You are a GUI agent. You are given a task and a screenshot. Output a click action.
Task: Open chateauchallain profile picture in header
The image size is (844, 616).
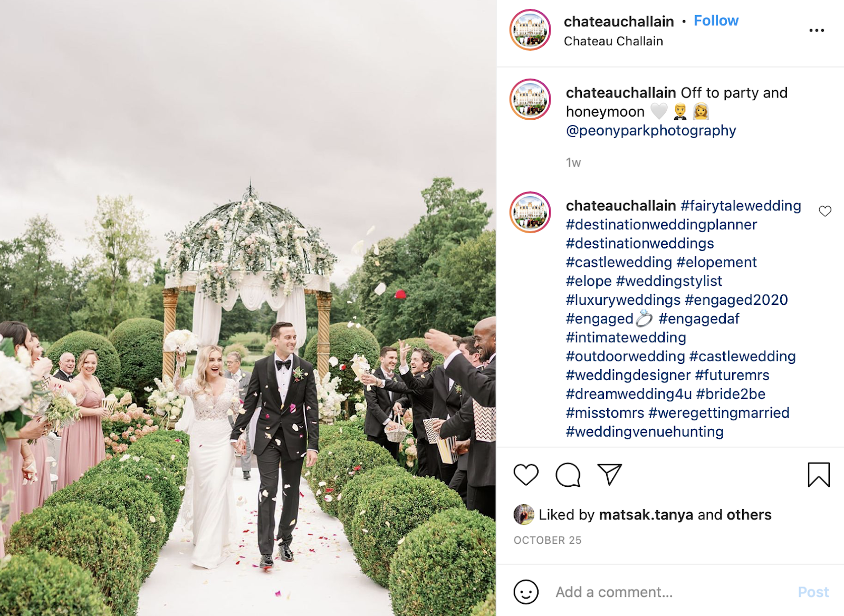pyautogui.click(x=530, y=30)
